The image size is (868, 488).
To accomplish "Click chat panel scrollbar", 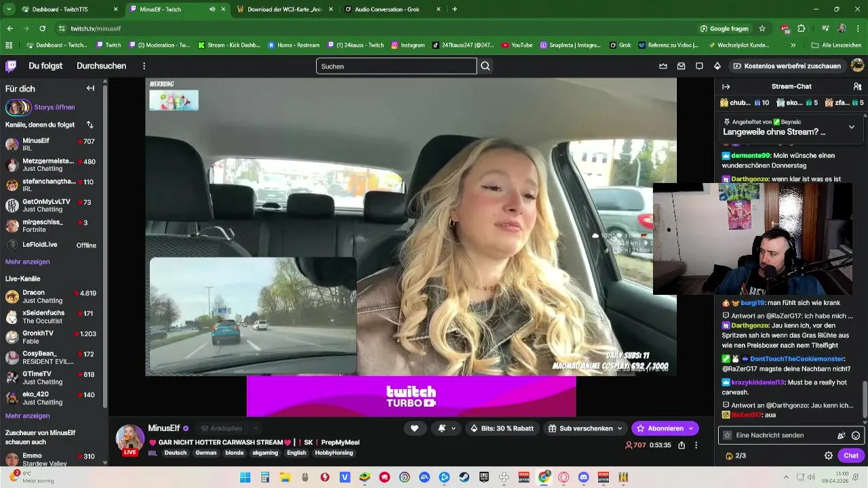I will click(864, 400).
